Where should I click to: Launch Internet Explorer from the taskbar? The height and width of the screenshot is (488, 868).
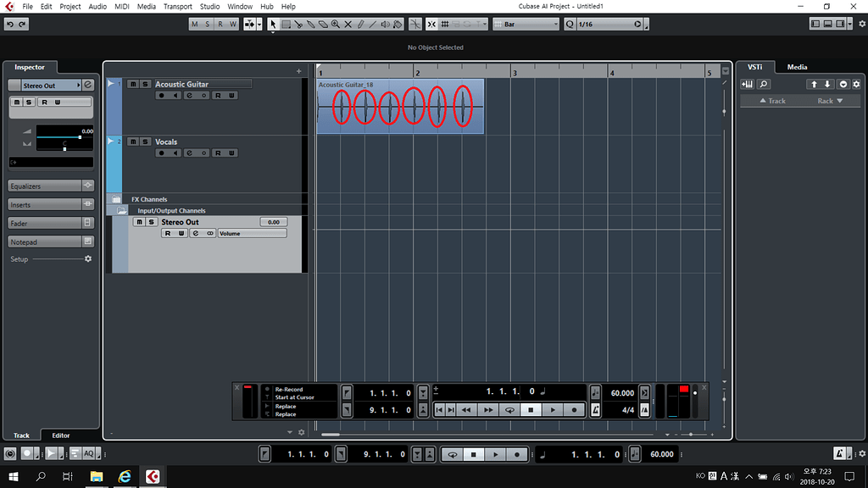(124, 476)
